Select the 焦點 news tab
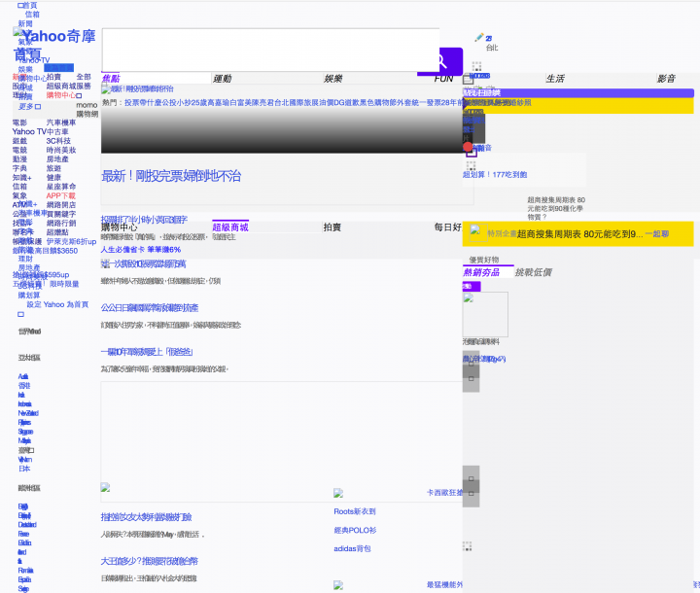 tap(111, 79)
